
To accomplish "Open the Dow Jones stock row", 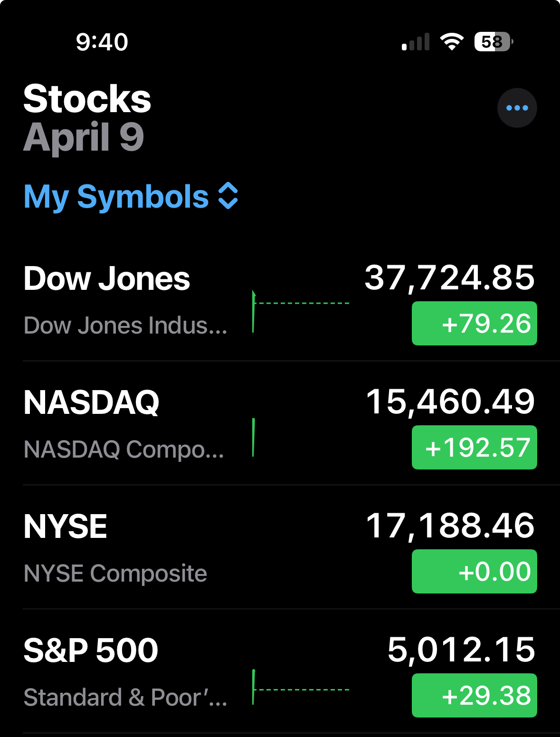I will (x=107, y=299).
